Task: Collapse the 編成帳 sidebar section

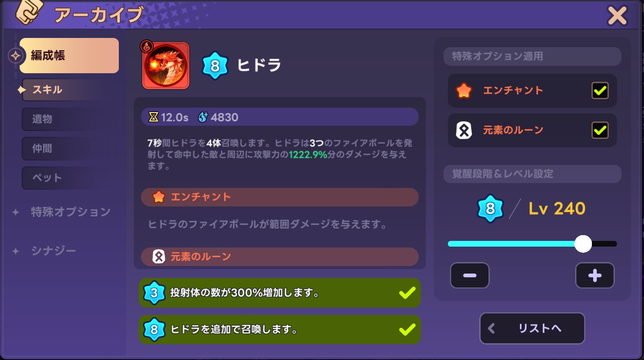Action: 69,56
